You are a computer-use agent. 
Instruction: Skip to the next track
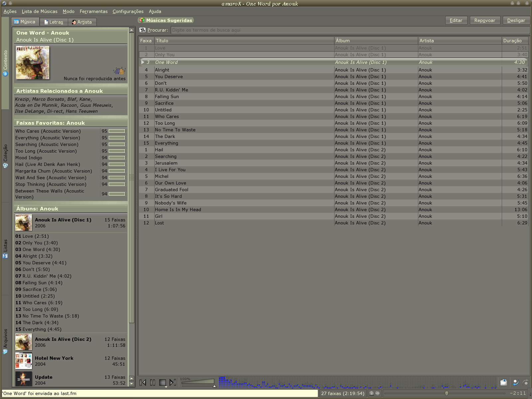click(173, 382)
